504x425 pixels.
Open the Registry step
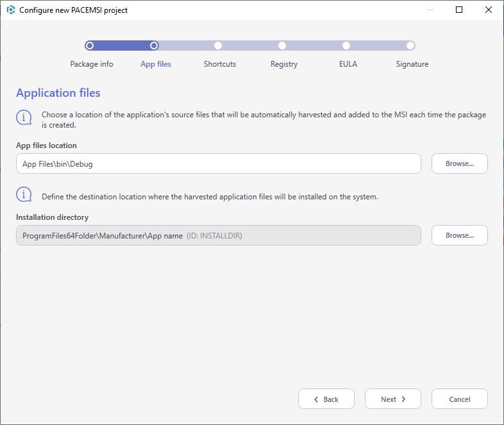[284, 64]
